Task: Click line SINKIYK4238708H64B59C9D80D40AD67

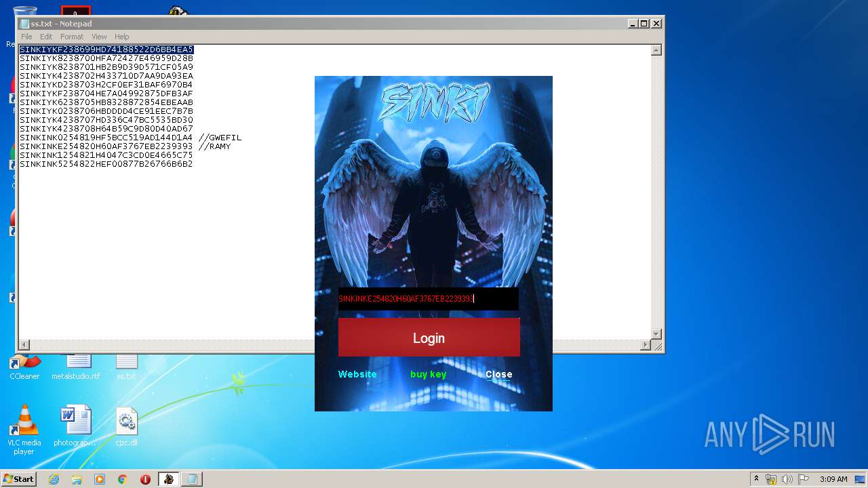Action: point(106,129)
